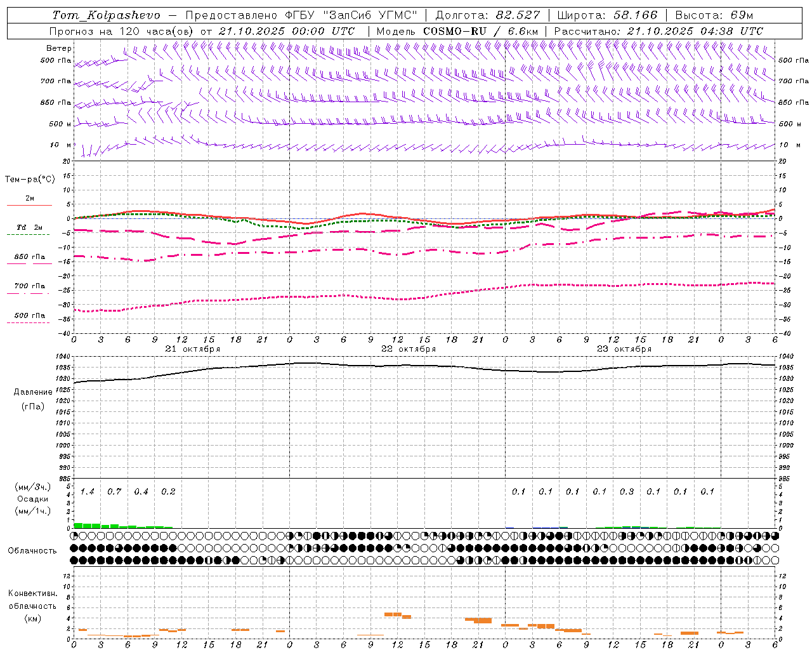Viewport: 812px width, 650px height.
Task: Click the Рассчитано 21.10.2025 04:38 UTC text
Action: (x=658, y=31)
